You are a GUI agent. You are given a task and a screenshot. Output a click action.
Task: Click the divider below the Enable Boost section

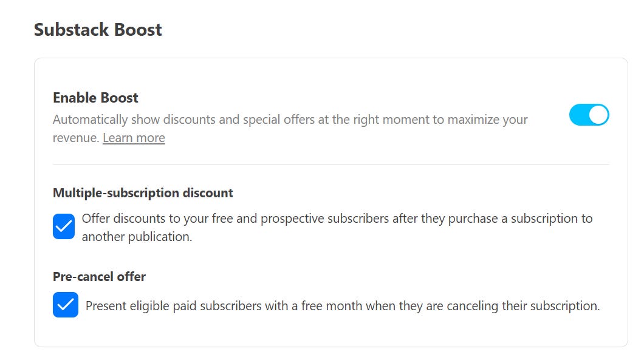pos(331,164)
